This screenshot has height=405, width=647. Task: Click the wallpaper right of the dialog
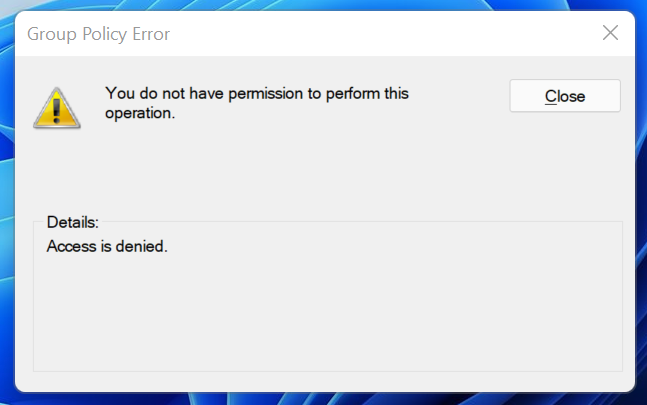(x=641, y=200)
